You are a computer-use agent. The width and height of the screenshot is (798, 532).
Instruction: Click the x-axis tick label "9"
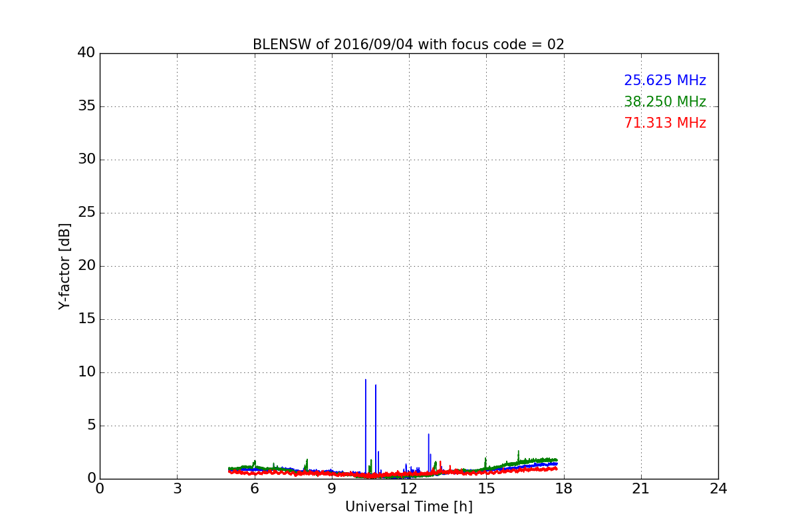click(332, 489)
